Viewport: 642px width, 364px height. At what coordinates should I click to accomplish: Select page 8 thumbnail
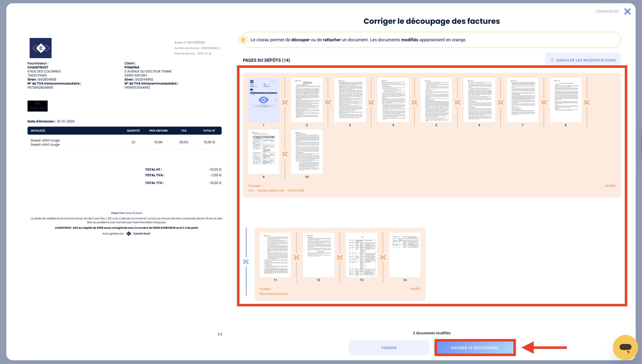(566, 100)
